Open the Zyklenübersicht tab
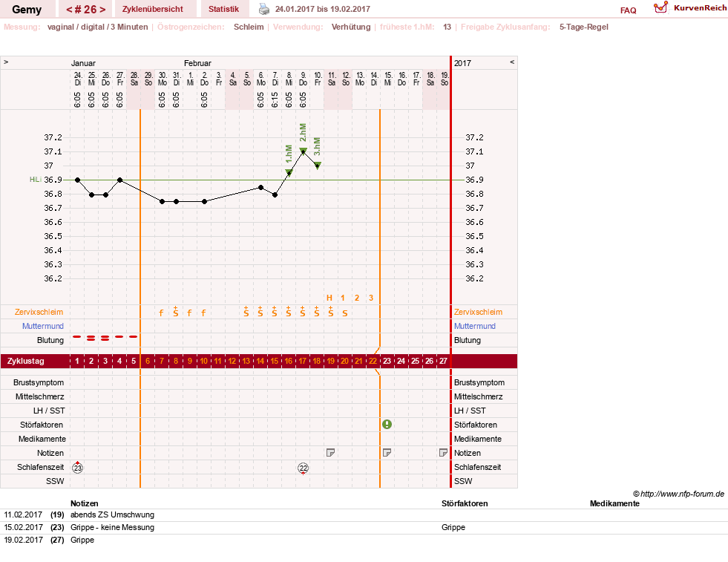 (153, 10)
